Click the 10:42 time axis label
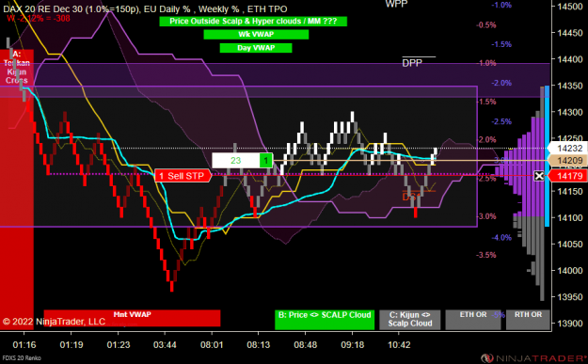 399,345
